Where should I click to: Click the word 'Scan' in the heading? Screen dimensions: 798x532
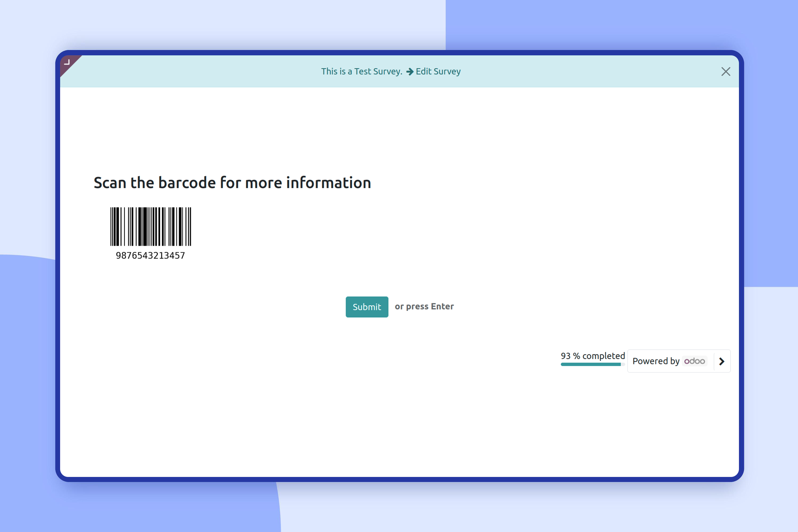(110, 182)
